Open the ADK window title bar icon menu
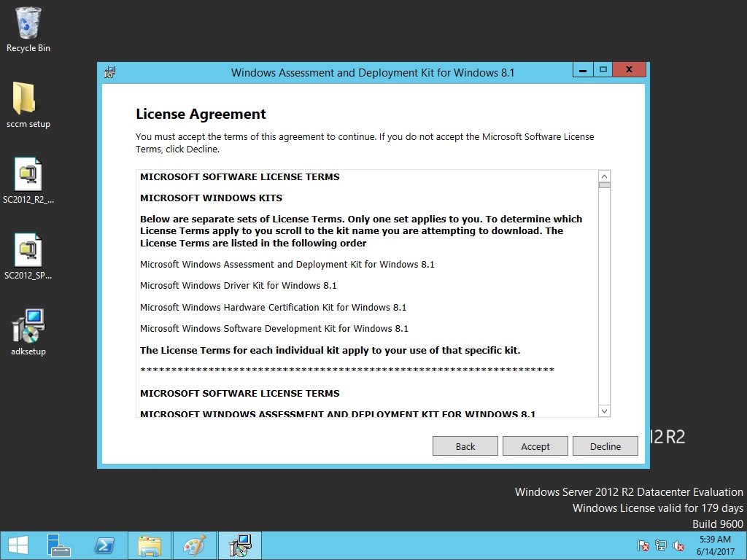This screenshot has height=560, width=747. pyautogui.click(x=110, y=72)
